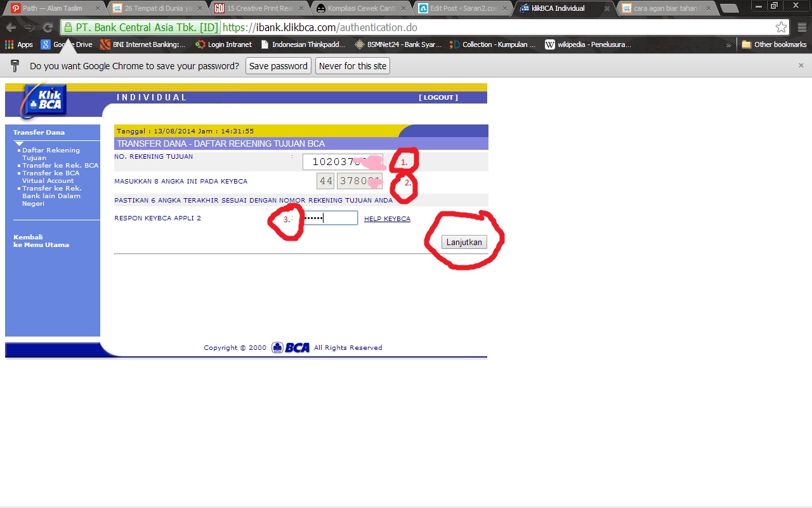This screenshot has width=812, height=508.
Task: Open the Google Drive bookmark
Action: (67, 44)
